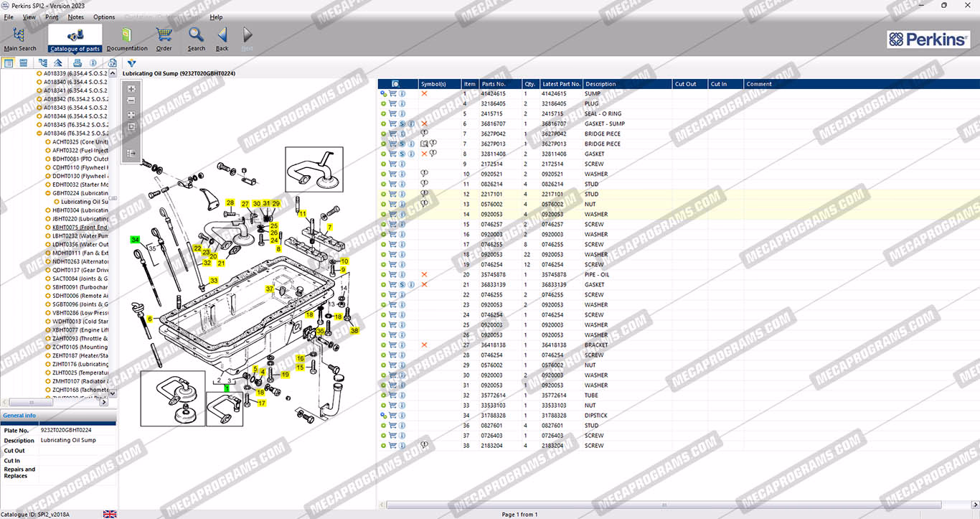
Task: Collapse the A018346 tree node
Action: [x=39, y=134]
